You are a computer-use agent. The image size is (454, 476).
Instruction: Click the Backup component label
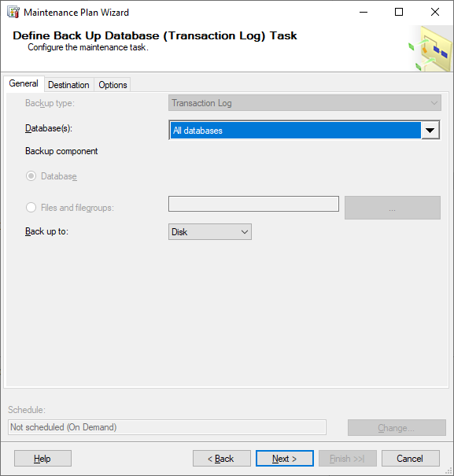pyautogui.click(x=61, y=151)
